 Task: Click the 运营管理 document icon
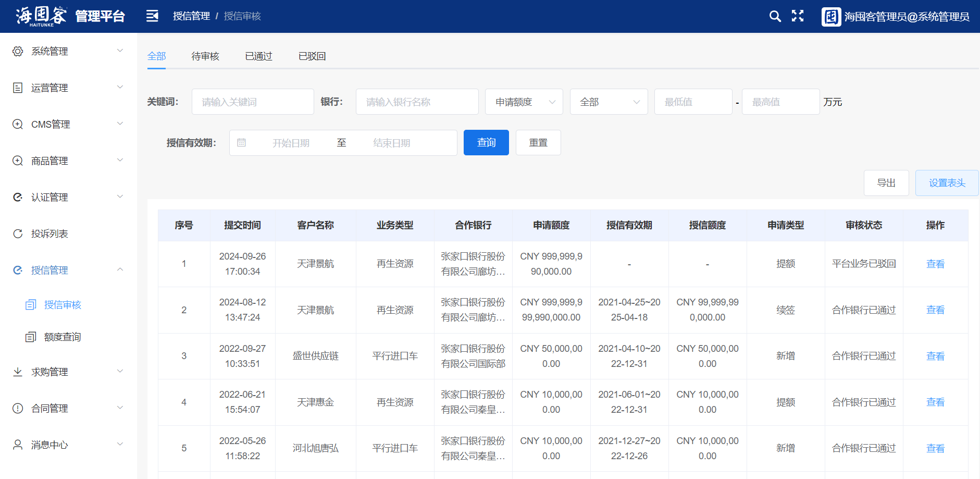point(18,88)
